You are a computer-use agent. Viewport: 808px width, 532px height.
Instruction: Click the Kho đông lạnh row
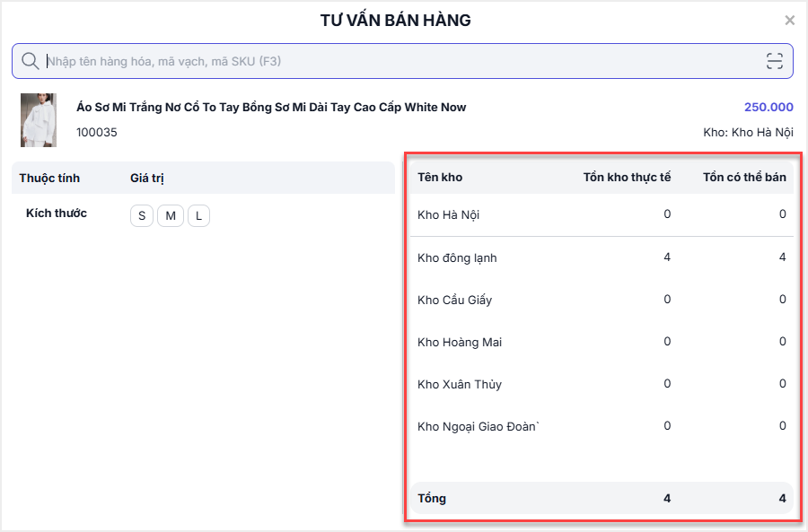pos(457,257)
